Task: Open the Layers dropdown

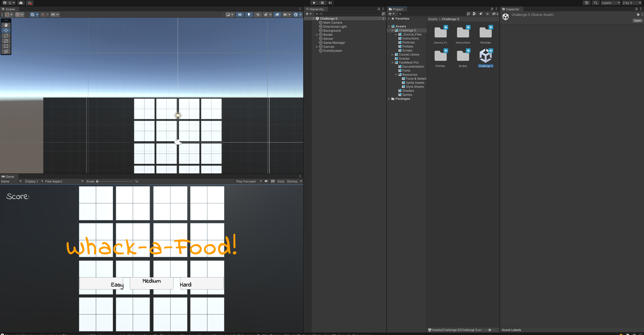Action: pyautogui.click(x=610, y=3)
